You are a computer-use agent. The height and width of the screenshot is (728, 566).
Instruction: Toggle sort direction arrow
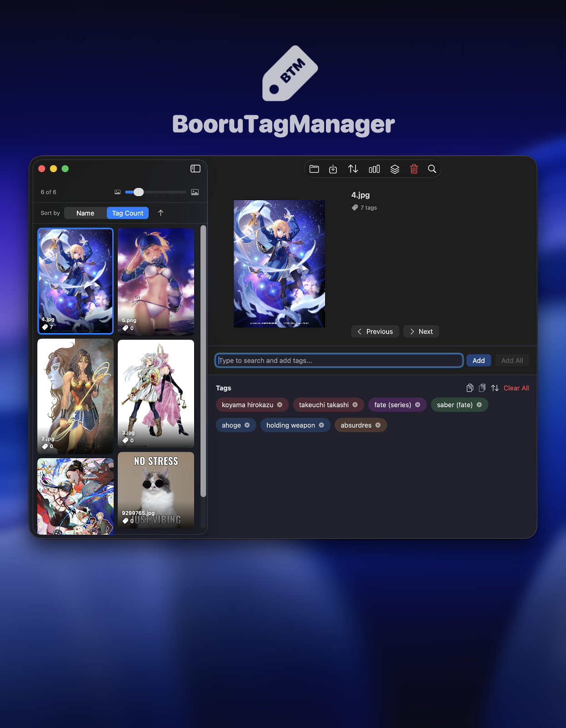coord(160,213)
